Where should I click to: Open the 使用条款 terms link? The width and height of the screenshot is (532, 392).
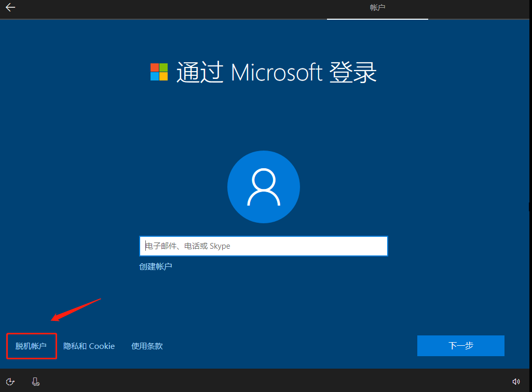coord(147,346)
